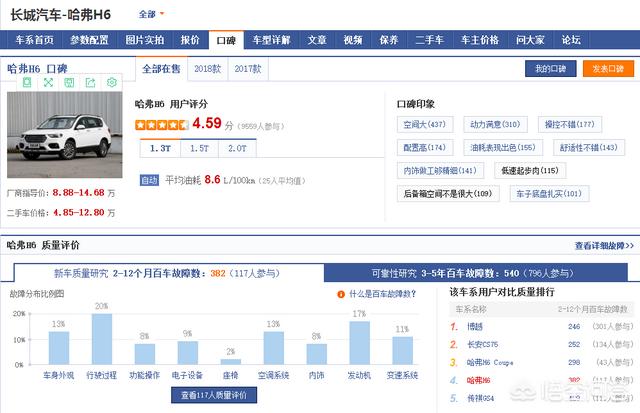Viewport: 640px width, 413px height.
Task: Select the 2.0T engine tab
Action: click(237, 149)
